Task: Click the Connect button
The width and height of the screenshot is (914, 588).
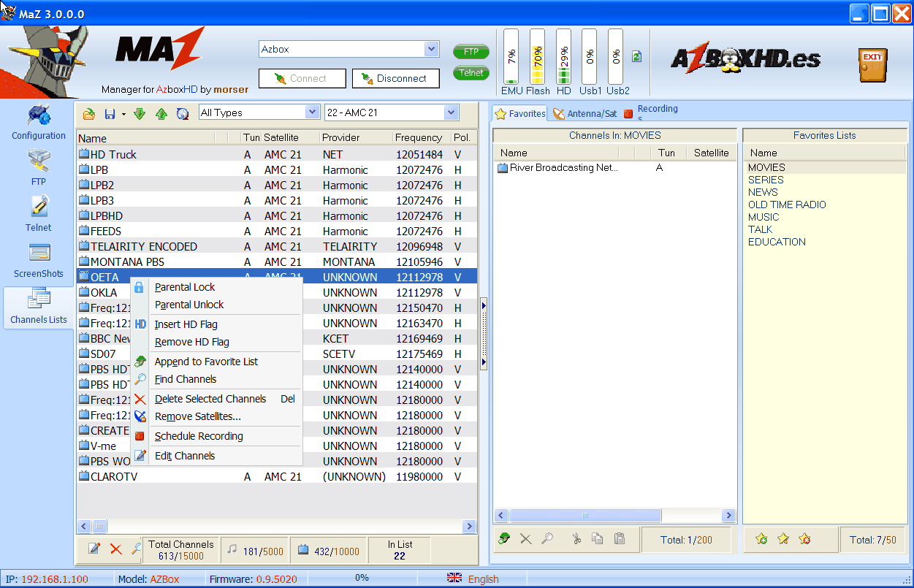Action: coord(302,78)
